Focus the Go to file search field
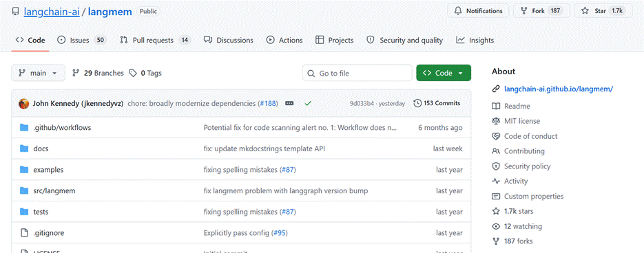 tap(357, 73)
